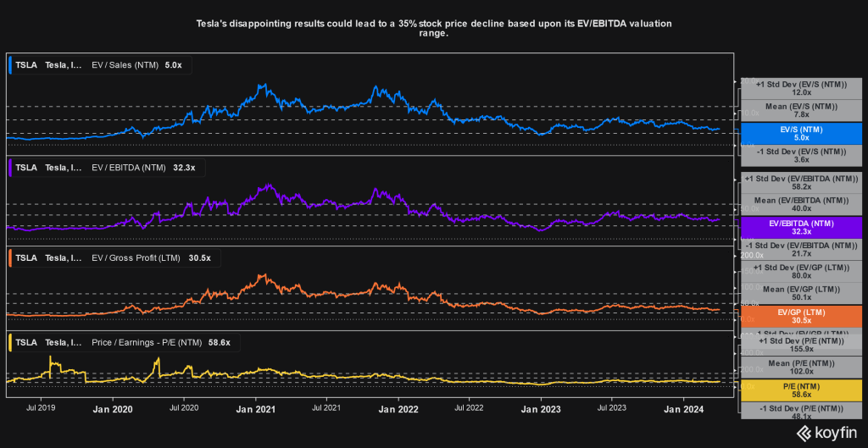Click the yellow P/E legend color bar

[9, 342]
